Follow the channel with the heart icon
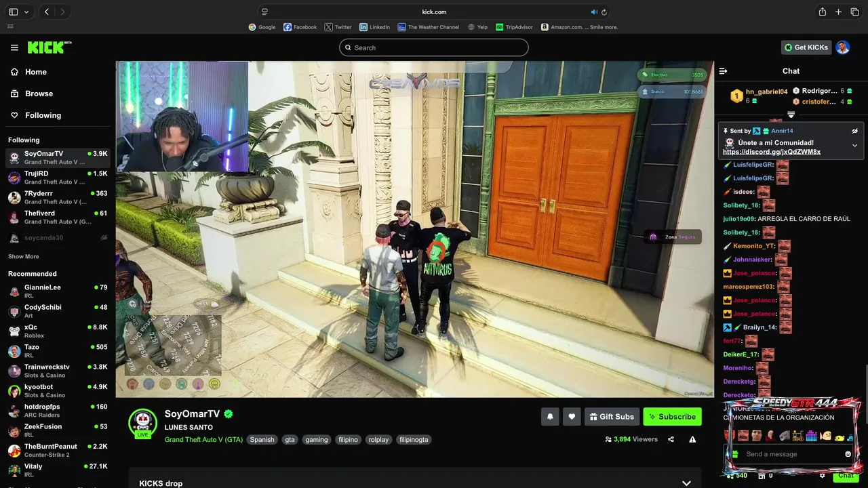Screen dimensions: 868x488 click(572, 417)
